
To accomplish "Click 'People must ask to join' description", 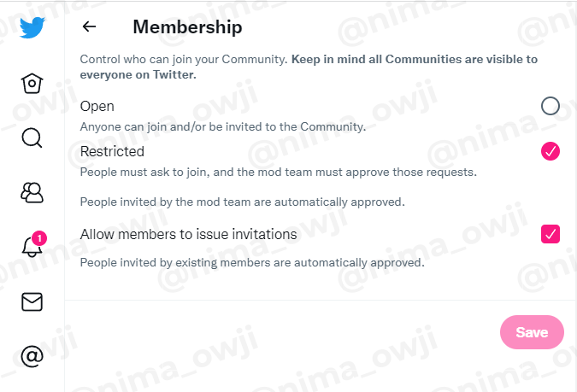I will (x=278, y=173).
